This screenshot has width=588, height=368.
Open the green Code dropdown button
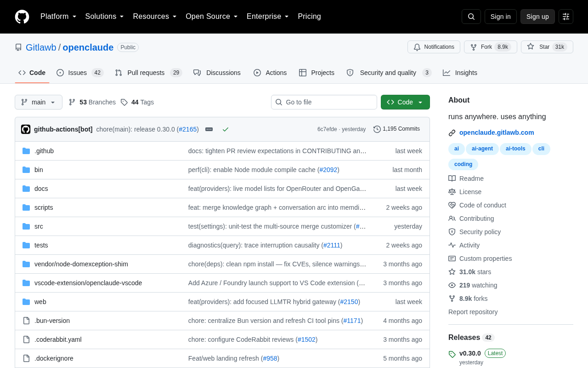(x=405, y=102)
